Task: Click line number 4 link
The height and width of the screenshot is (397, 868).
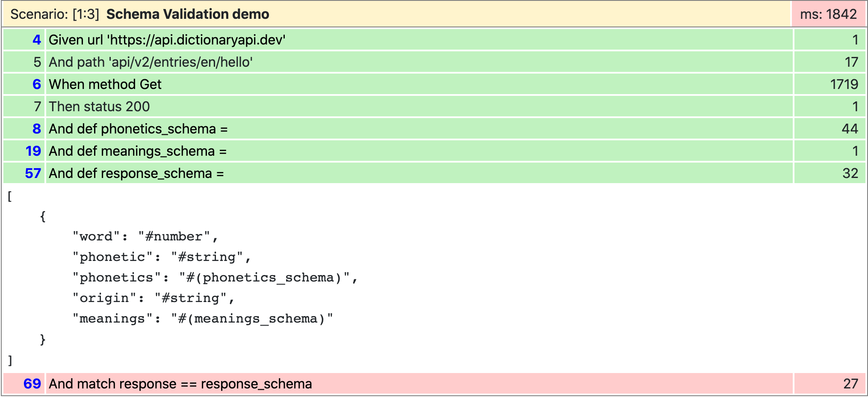Action: click(37, 40)
